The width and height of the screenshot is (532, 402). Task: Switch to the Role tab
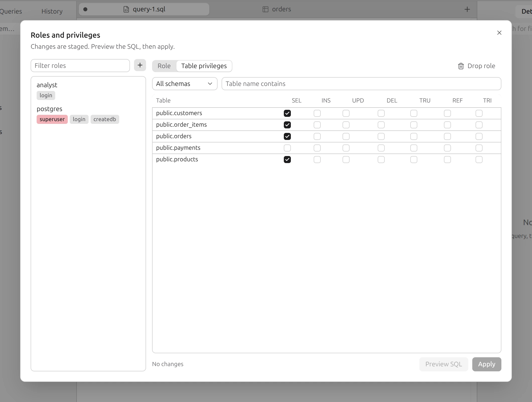point(164,66)
